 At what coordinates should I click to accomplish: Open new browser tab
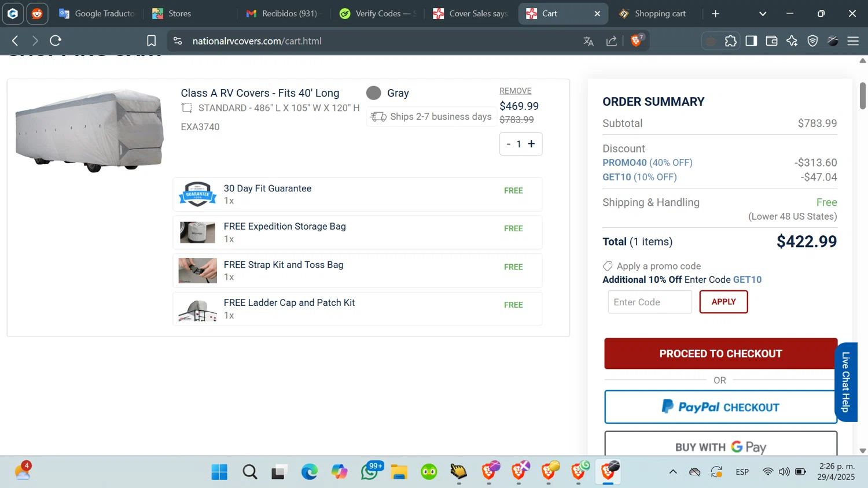tap(716, 13)
